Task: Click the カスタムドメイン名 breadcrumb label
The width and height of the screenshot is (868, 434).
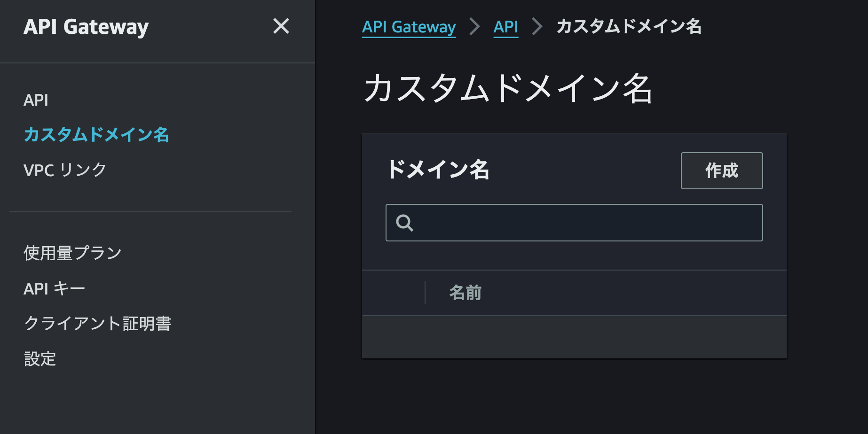Action: (x=629, y=27)
